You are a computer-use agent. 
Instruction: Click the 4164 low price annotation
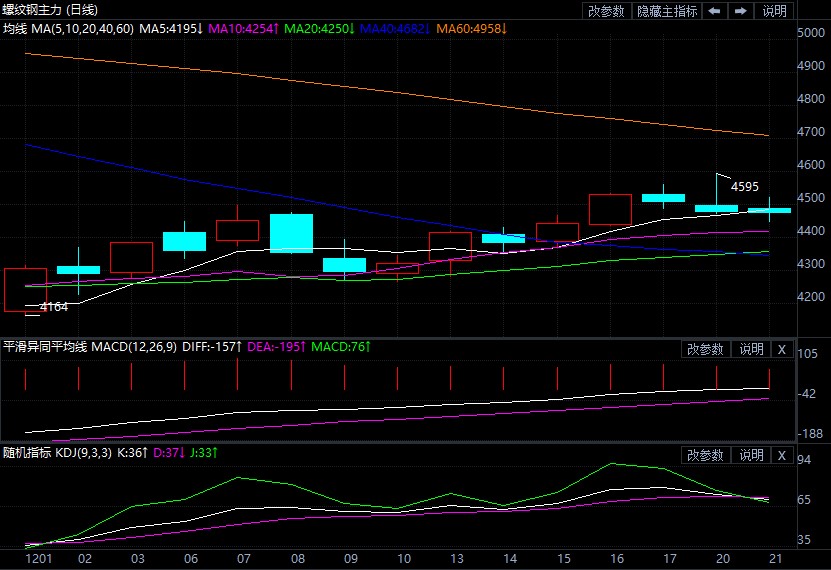53,307
